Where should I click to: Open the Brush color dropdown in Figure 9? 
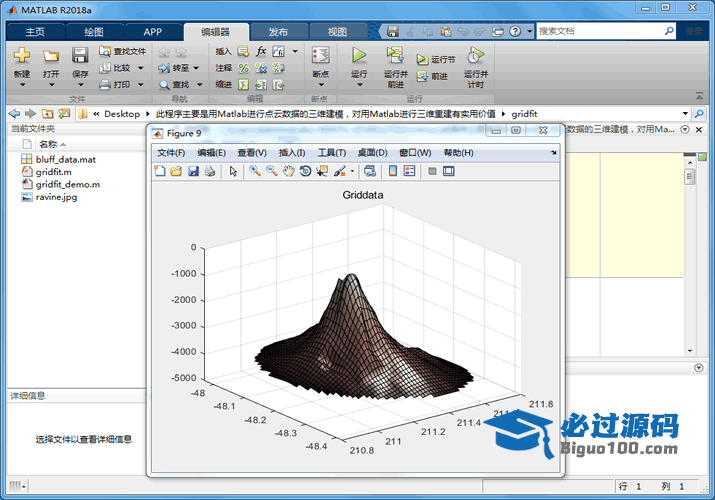(352, 171)
